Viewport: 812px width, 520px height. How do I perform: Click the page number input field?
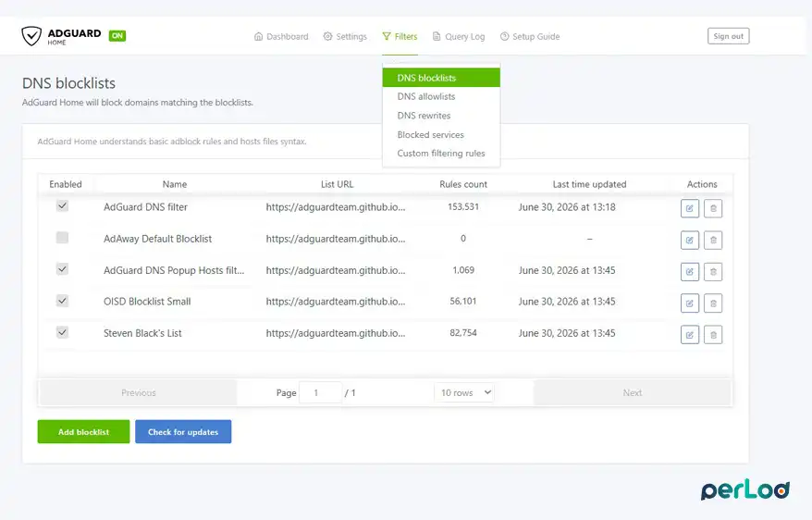pos(321,392)
